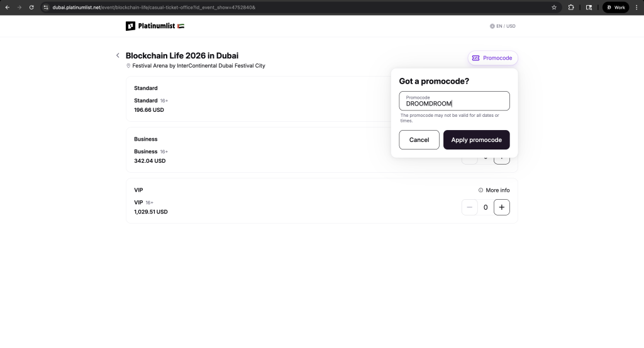Click the promocode validity note text
This screenshot has width=644, height=348.
pos(450,117)
